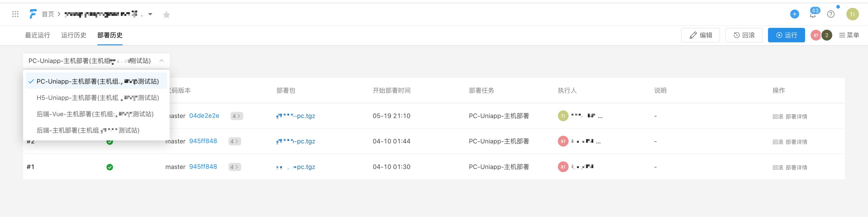Viewport: 868px width, 217px height.
Task: Open the app launcher grid icon
Action: coord(15,14)
